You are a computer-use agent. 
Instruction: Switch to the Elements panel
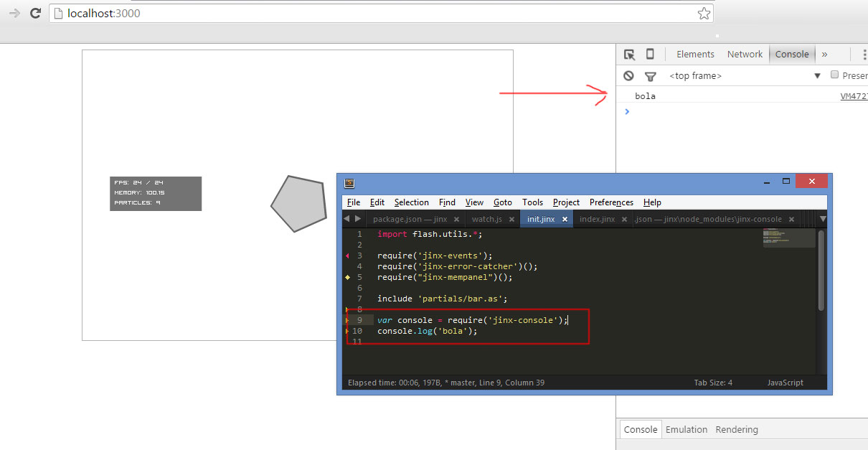(x=694, y=54)
